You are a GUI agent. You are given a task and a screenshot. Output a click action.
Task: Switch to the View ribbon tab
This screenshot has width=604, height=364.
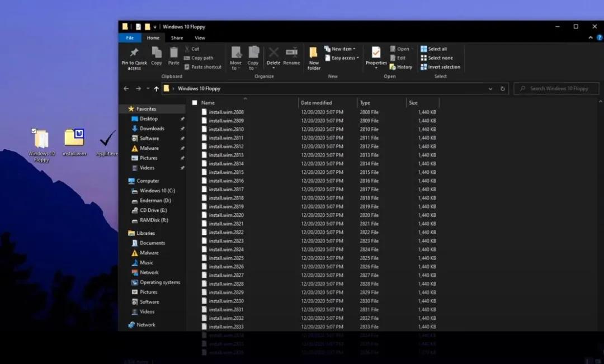click(200, 37)
